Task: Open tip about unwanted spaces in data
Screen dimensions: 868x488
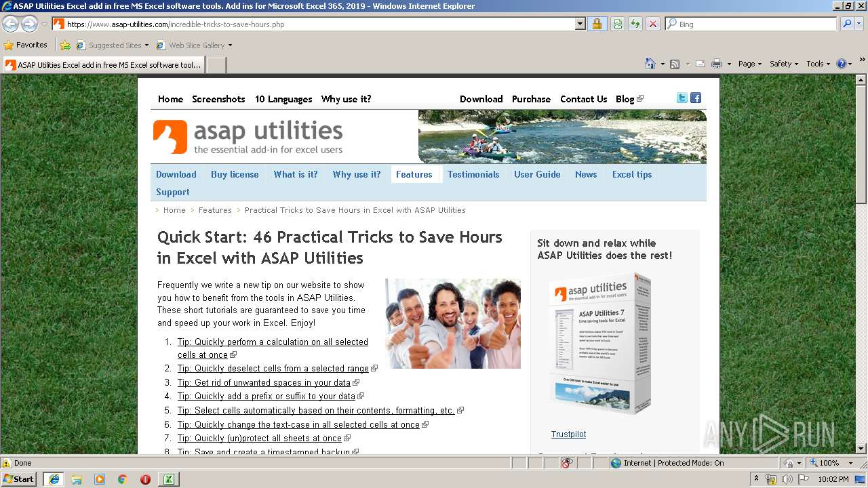Action: coord(264,383)
